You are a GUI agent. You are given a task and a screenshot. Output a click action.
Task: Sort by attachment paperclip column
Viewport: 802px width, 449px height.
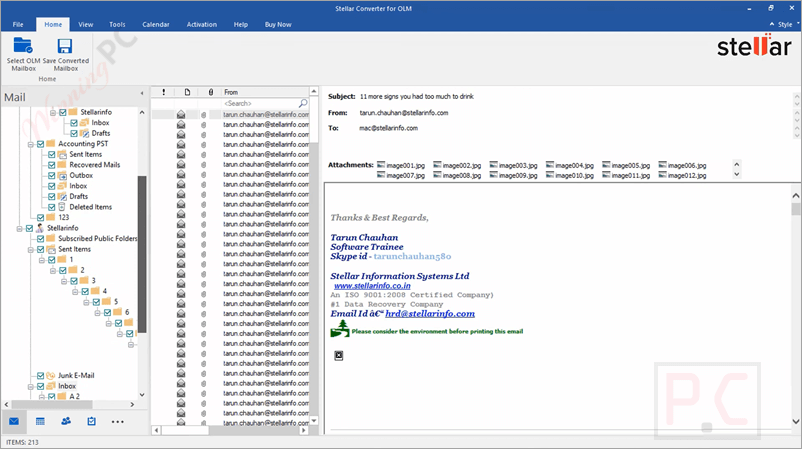click(211, 92)
